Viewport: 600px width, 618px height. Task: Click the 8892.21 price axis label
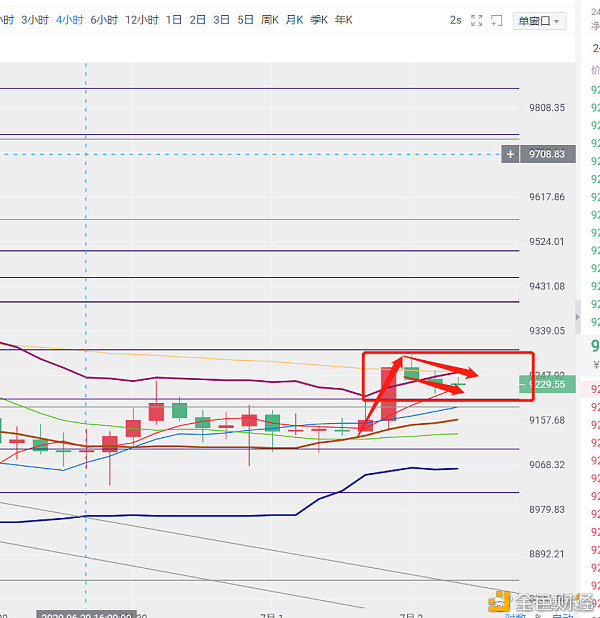pyautogui.click(x=547, y=554)
